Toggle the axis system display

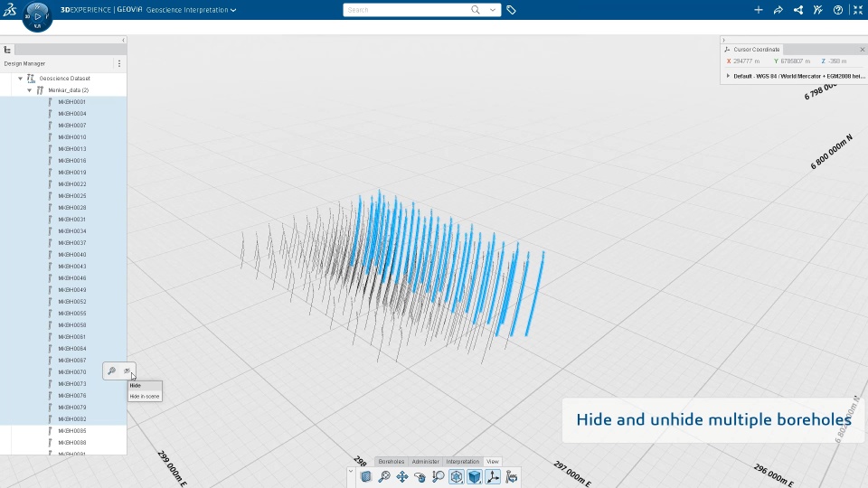tap(493, 476)
